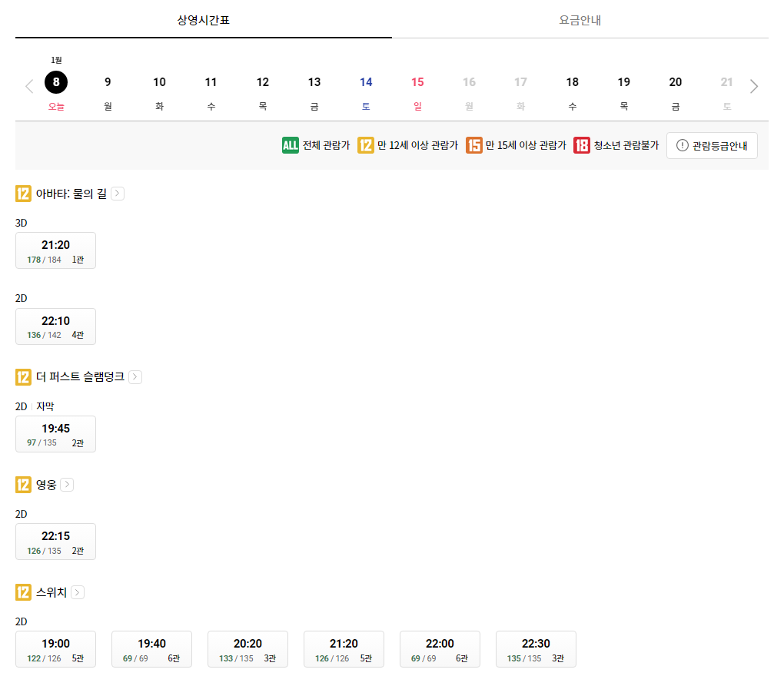Click the 만 12세 이상 관람가 legend text

[x=417, y=145]
